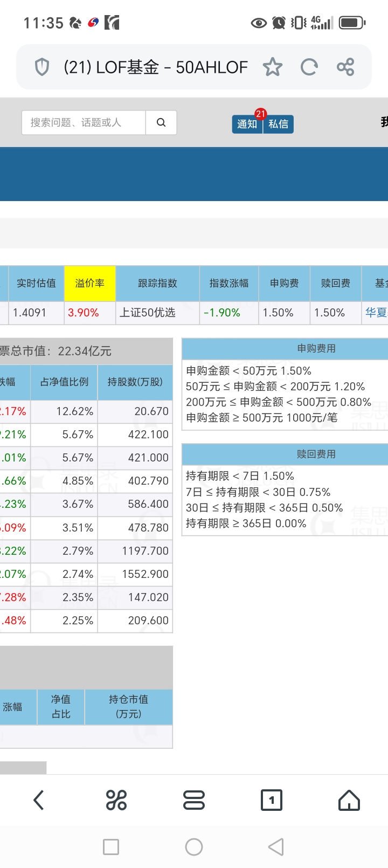Open the tab switcher showing 1 tab

click(272, 800)
